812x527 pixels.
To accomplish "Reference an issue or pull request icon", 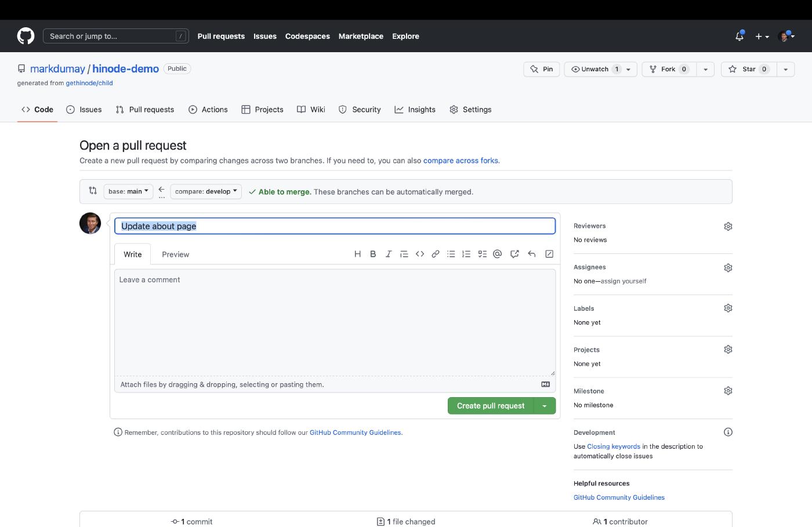I will [x=514, y=254].
